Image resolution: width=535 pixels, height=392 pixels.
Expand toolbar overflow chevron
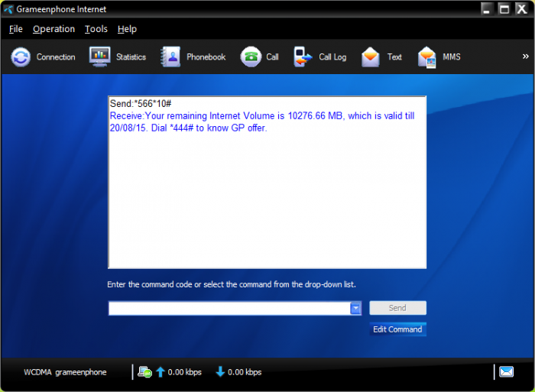526,57
